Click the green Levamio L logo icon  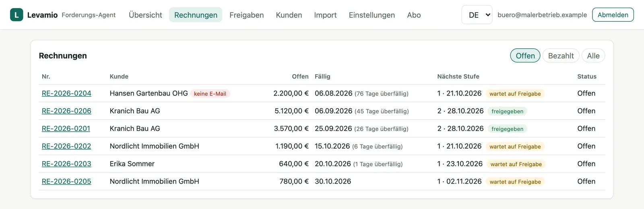point(17,15)
